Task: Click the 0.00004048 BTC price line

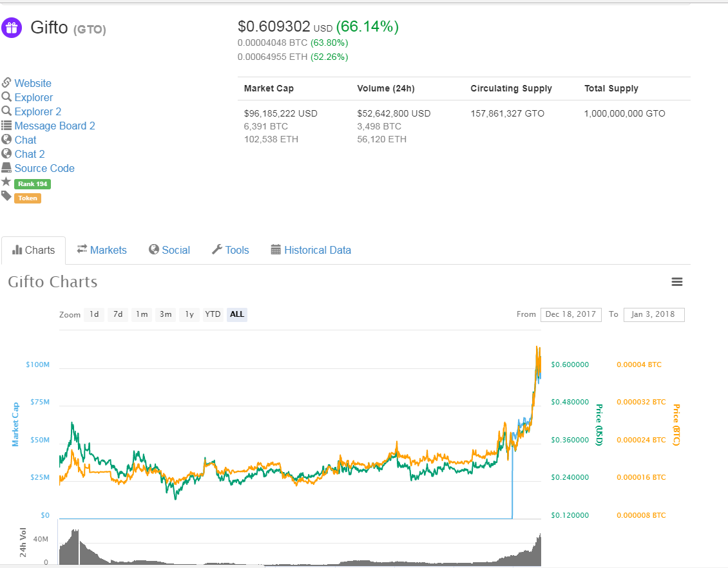Action: [292, 43]
